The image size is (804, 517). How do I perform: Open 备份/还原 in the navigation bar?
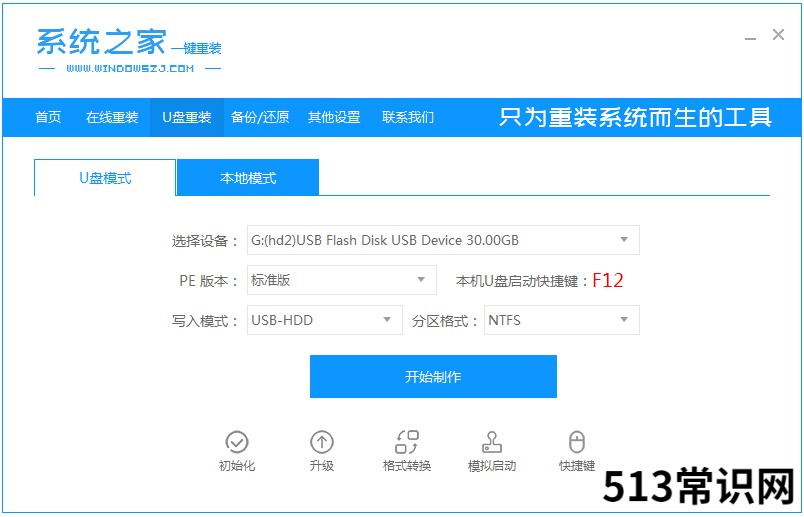tap(260, 117)
